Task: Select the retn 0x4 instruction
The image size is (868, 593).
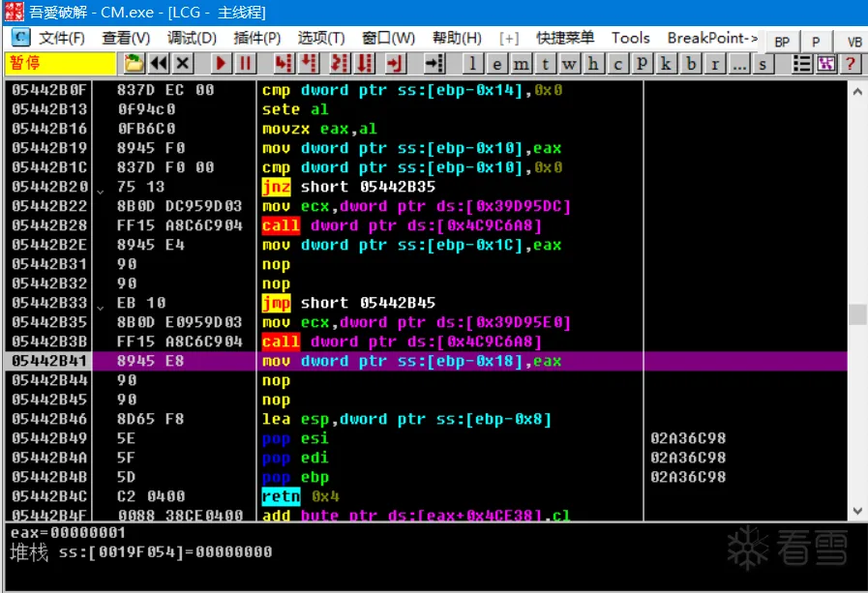Action: 301,496
